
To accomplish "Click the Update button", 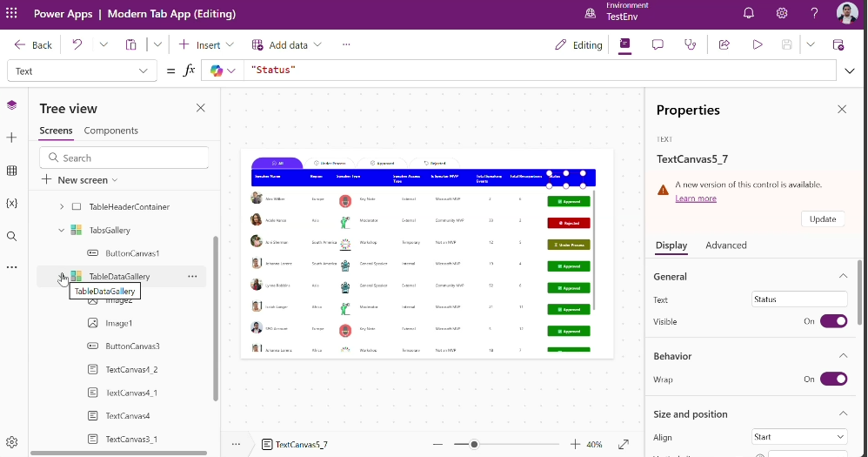I will [822, 219].
